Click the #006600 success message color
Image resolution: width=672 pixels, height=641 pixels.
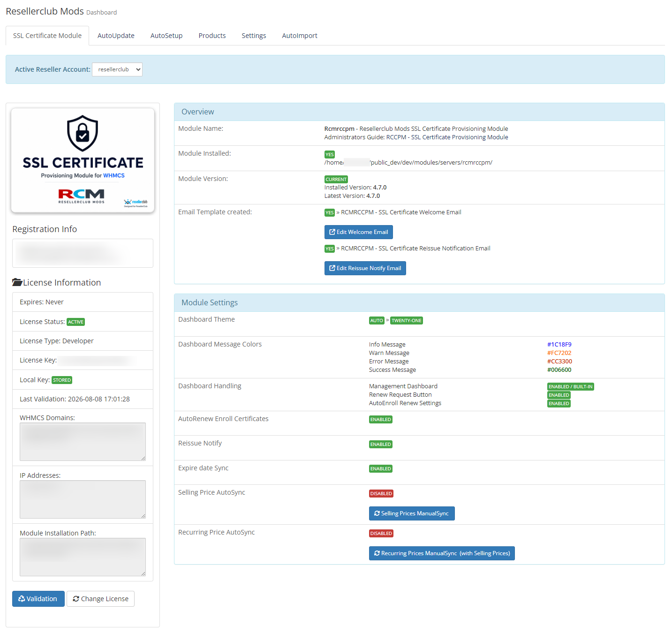[559, 370]
